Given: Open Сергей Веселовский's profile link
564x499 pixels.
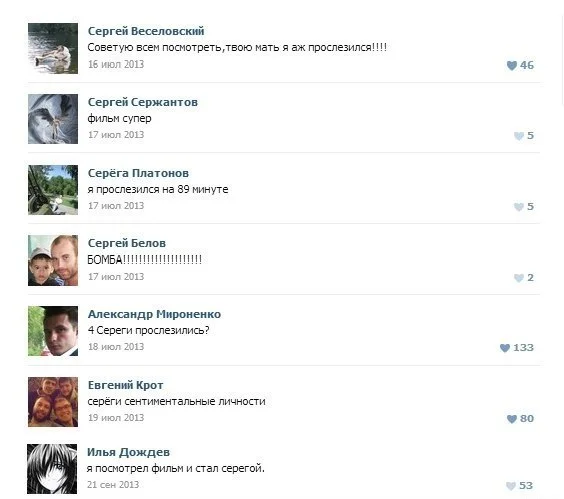Looking at the screenshot, I should click(146, 31).
